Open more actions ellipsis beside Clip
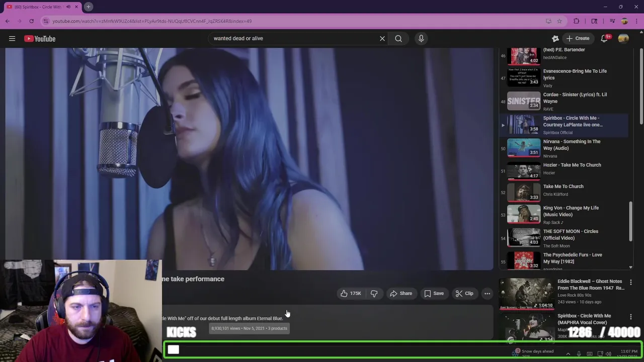 487,294
